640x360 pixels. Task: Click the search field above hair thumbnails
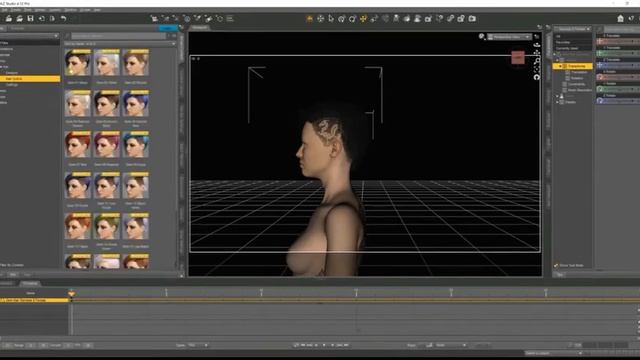[118, 36]
